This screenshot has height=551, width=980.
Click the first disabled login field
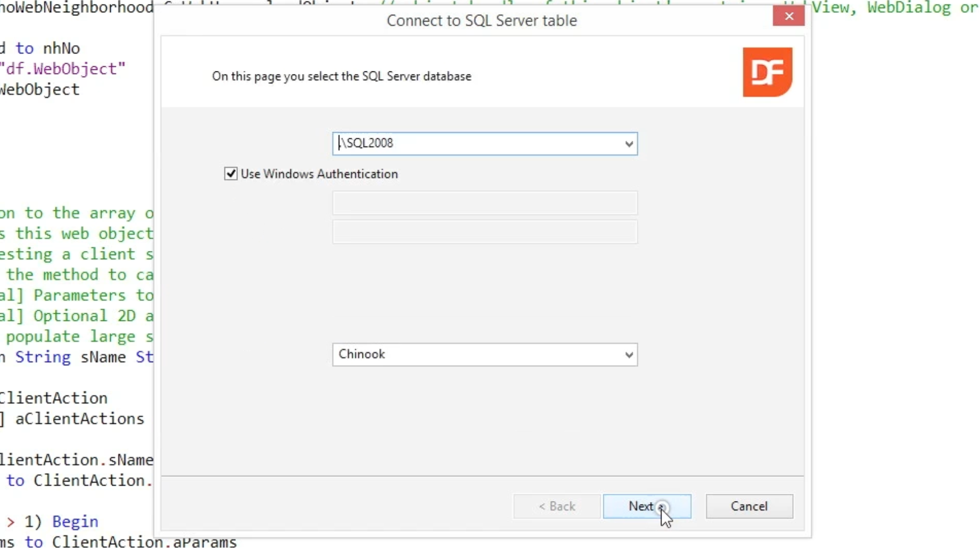[484, 203]
